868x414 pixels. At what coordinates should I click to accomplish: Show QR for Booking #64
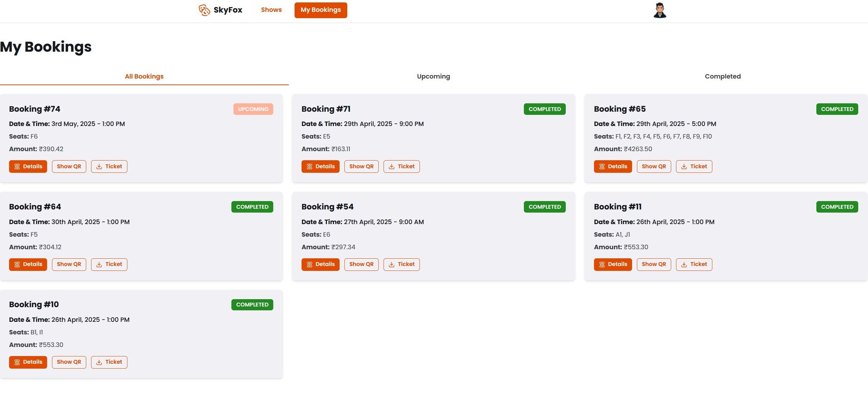69,264
